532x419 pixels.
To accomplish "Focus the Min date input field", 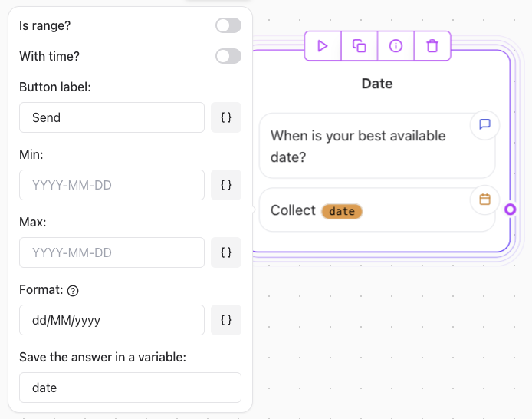I will (112, 185).
